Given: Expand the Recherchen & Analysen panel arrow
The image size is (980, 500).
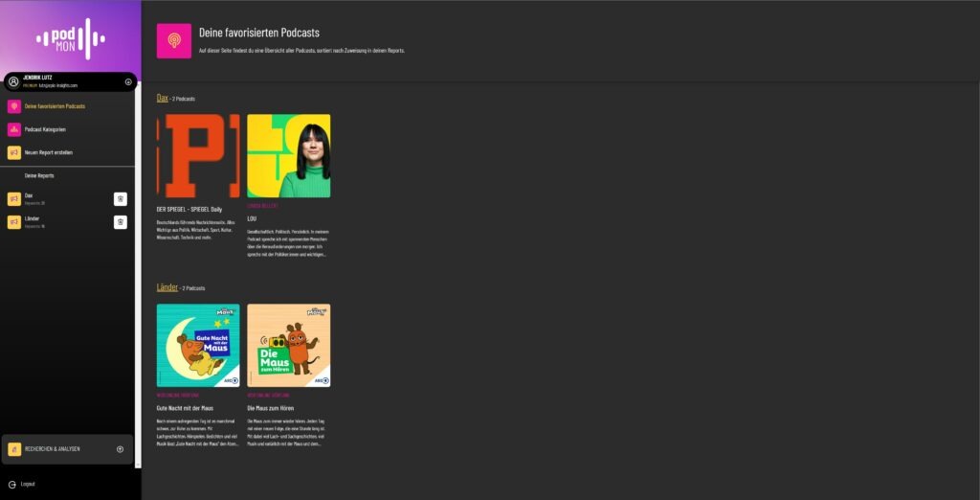Looking at the screenshot, I should coord(120,449).
